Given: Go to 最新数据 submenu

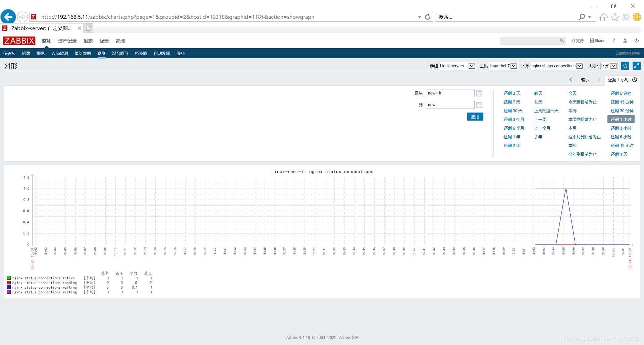Looking at the screenshot, I should click(83, 54).
